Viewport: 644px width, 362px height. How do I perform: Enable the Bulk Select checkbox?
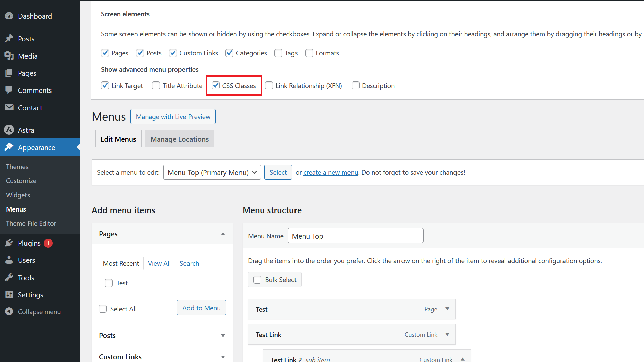click(257, 280)
